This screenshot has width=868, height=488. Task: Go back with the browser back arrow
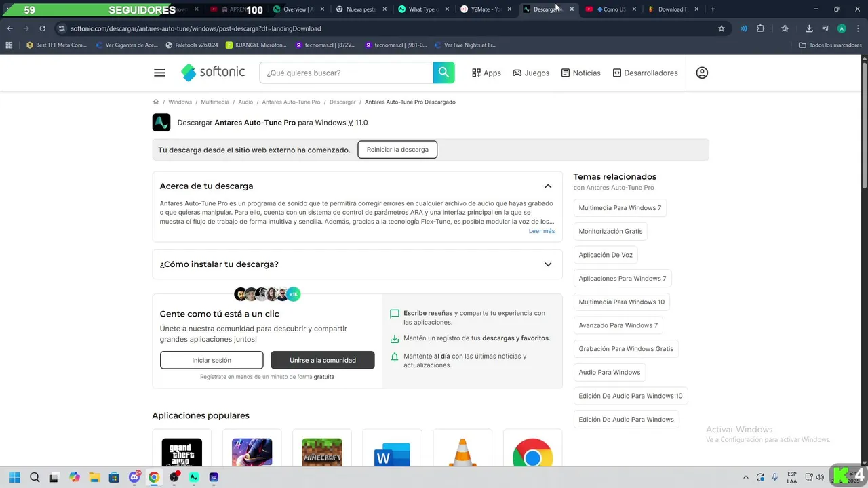click(9, 28)
